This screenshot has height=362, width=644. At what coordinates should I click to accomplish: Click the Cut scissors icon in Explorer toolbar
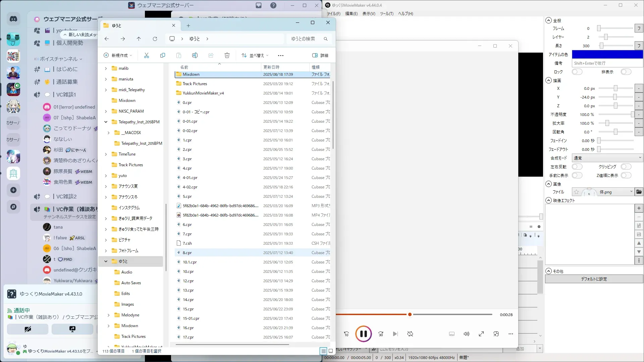[147, 55]
